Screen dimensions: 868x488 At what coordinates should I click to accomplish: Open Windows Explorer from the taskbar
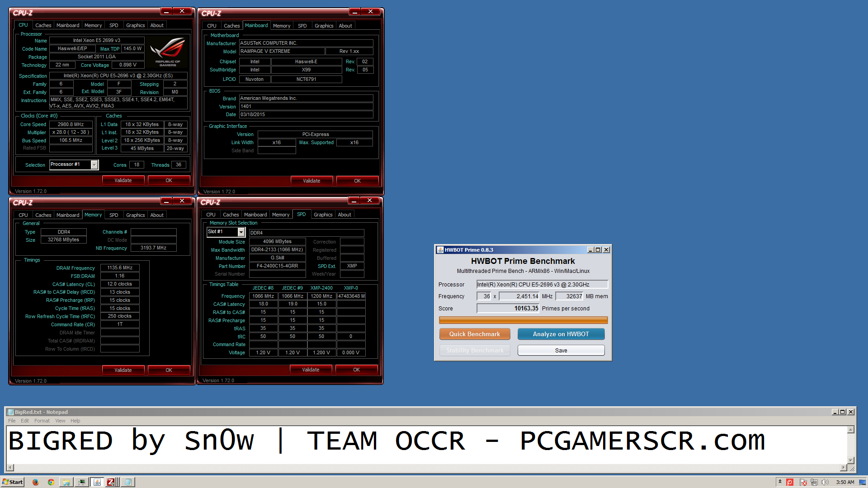point(66,482)
